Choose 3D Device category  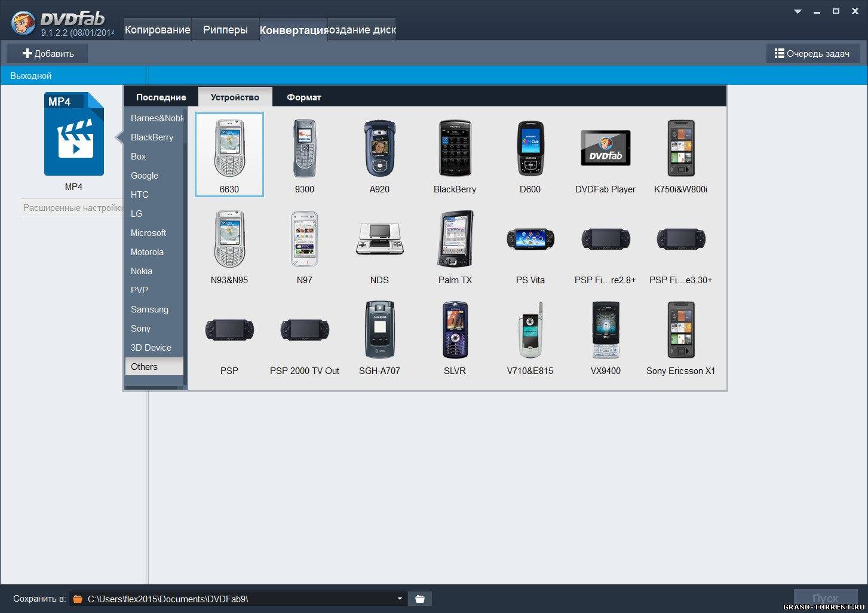[x=155, y=348]
